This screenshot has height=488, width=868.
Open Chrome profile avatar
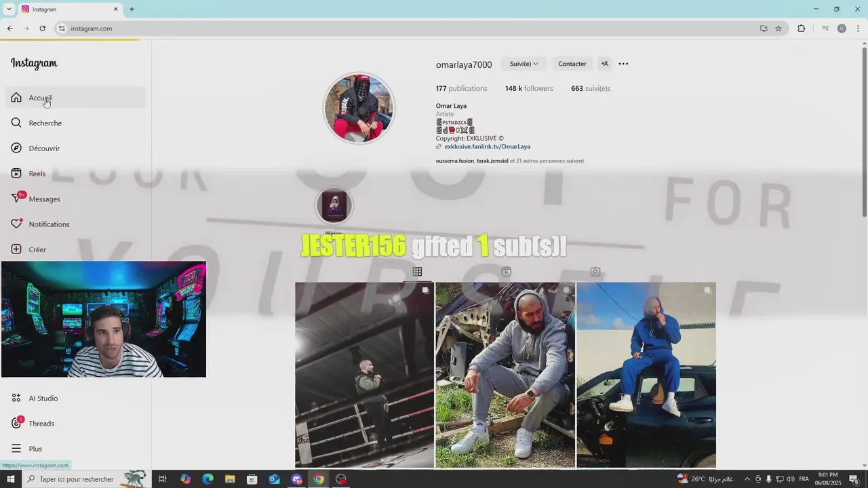(x=842, y=28)
